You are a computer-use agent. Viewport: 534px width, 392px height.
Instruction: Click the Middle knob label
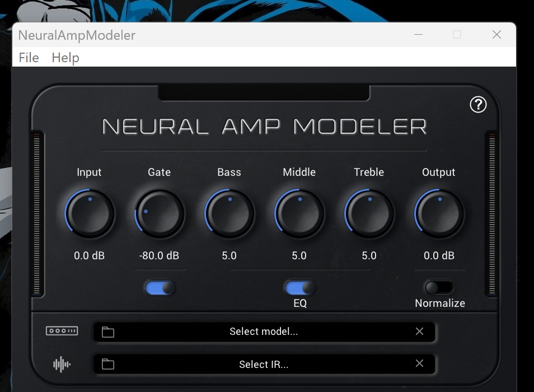pos(299,172)
